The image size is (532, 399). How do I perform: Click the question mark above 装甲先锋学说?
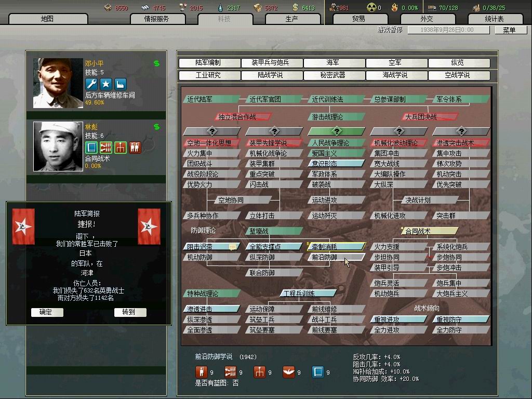pos(274,131)
